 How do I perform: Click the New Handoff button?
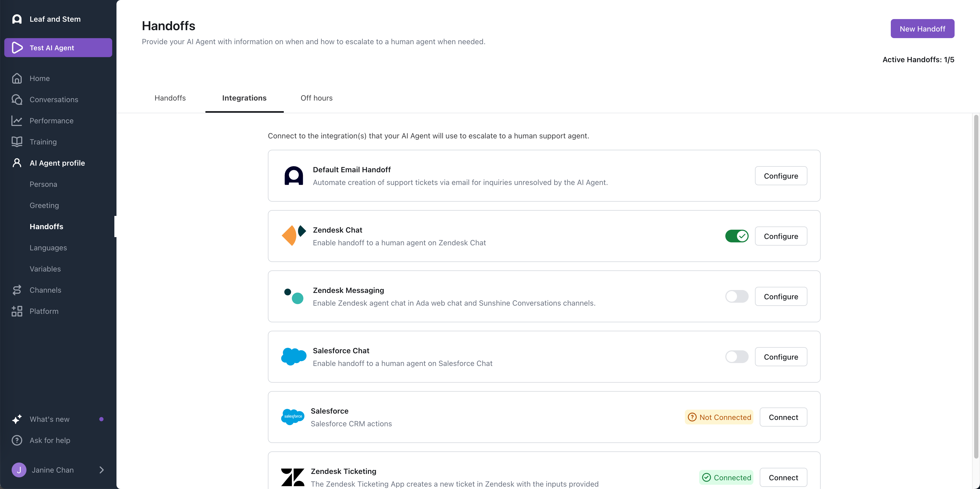tap(922, 29)
